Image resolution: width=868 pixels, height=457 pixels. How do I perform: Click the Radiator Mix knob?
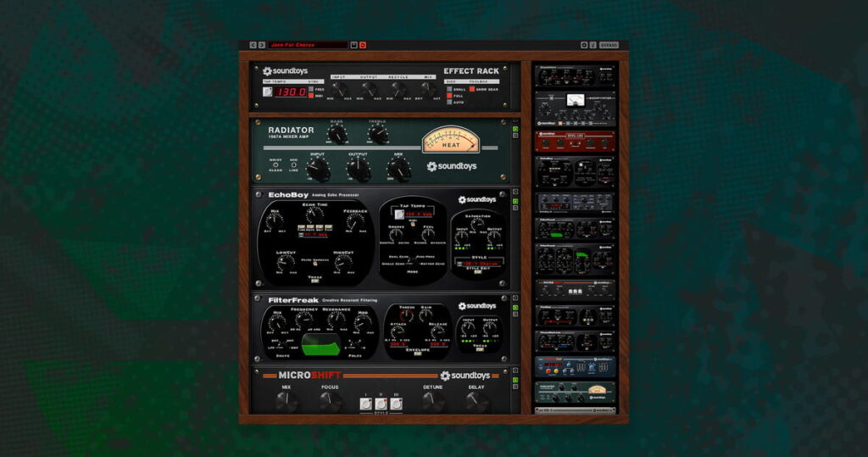point(398,170)
